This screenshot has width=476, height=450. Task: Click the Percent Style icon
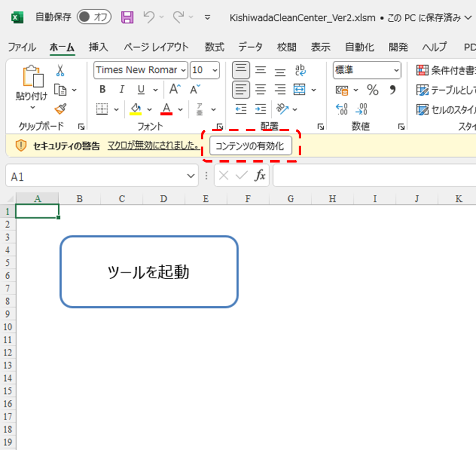(x=372, y=90)
